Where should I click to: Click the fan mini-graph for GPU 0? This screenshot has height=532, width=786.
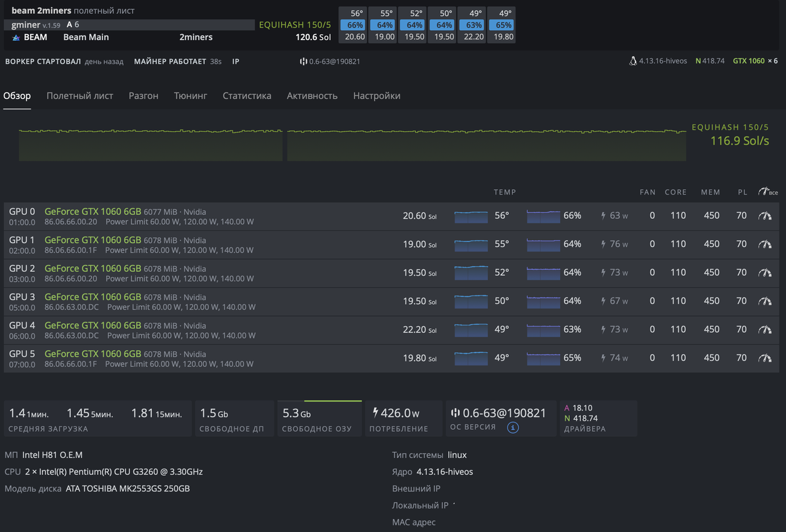tap(543, 216)
